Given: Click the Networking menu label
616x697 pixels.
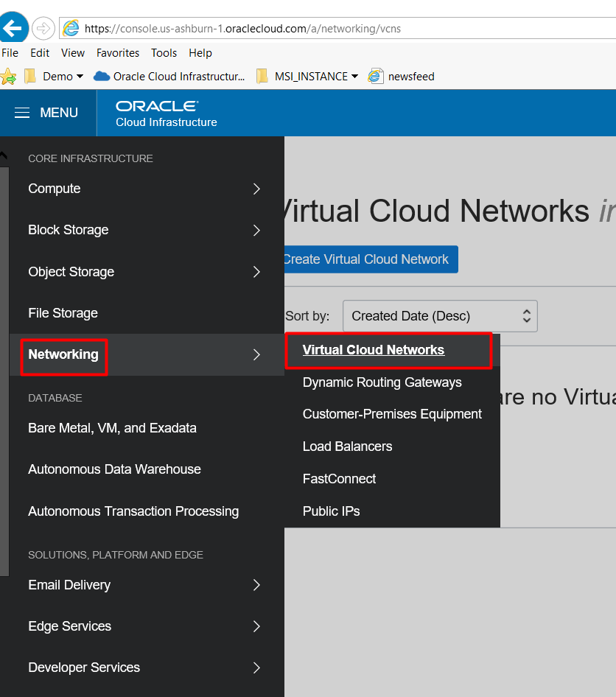Looking at the screenshot, I should tap(63, 354).
